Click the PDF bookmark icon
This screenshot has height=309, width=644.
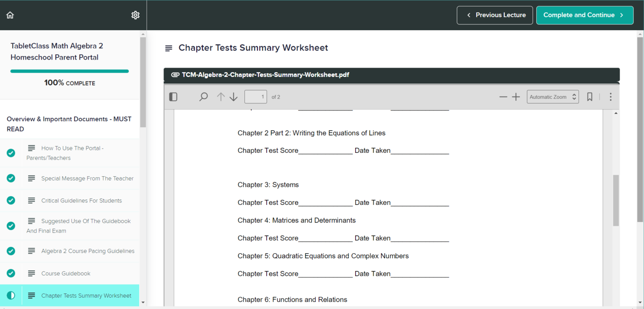pyautogui.click(x=589, y=97)
